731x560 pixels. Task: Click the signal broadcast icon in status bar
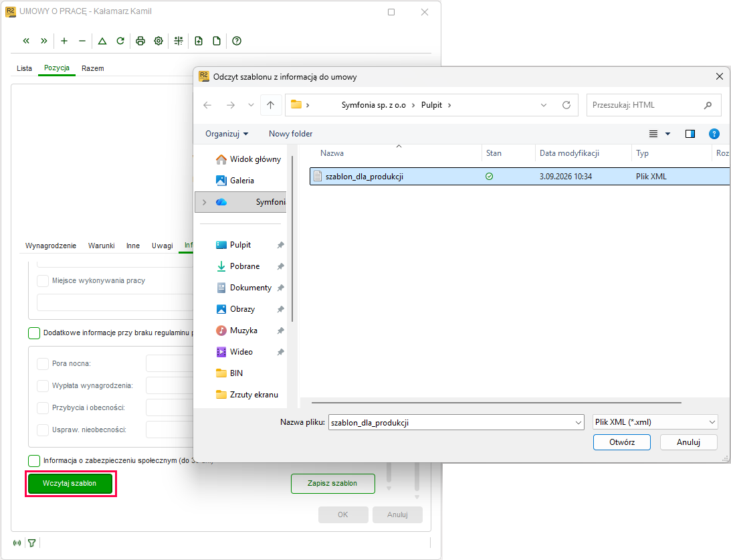coord(17,543)
